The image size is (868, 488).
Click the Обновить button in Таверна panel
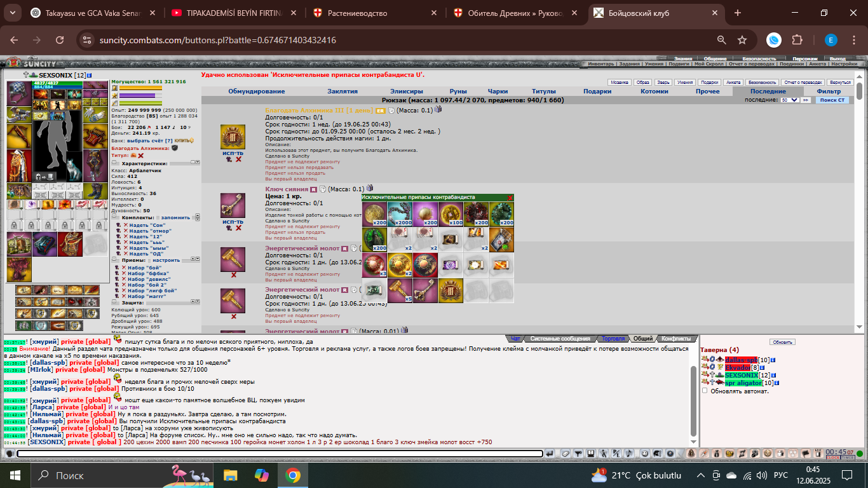coord(782,342)
